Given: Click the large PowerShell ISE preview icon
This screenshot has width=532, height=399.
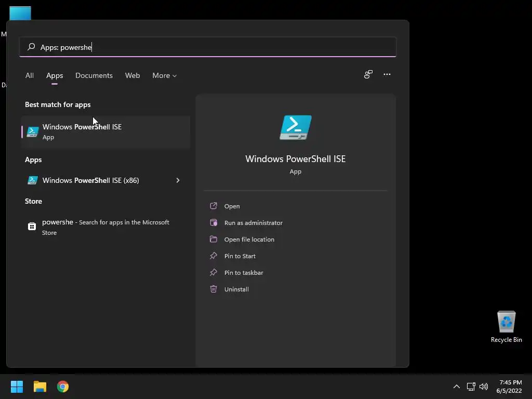Looking at the screenshot, I should (x=296, y=127).
